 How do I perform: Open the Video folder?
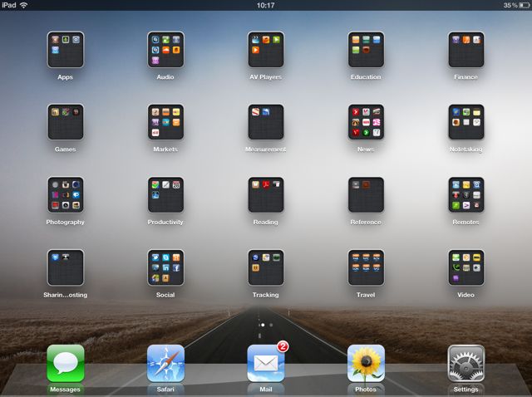[x=465, y=267]
